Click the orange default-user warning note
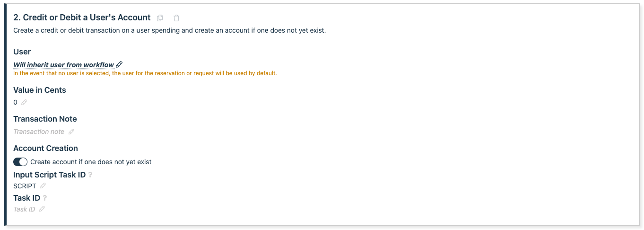The height and width of the screenshot is (230, 644). [x=145, y=73]
